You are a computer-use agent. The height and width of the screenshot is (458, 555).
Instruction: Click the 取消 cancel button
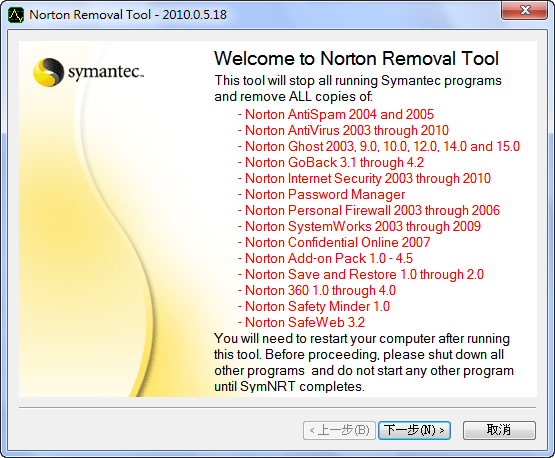click(499, 430)
